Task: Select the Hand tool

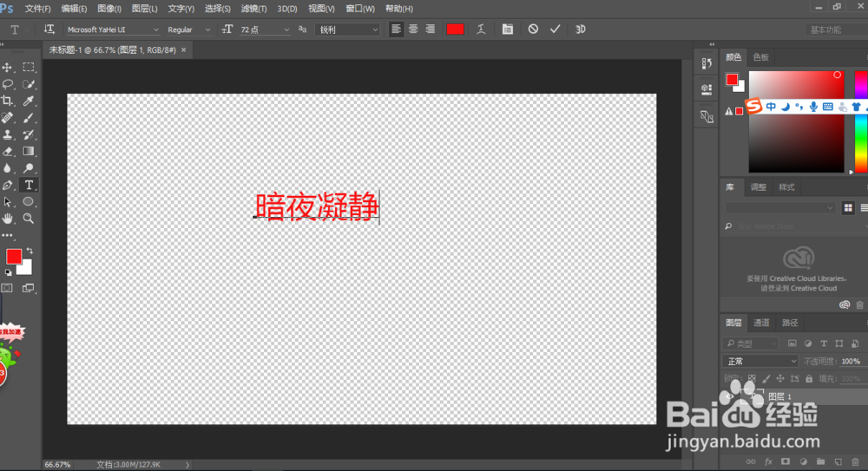Action: point(7,219)
